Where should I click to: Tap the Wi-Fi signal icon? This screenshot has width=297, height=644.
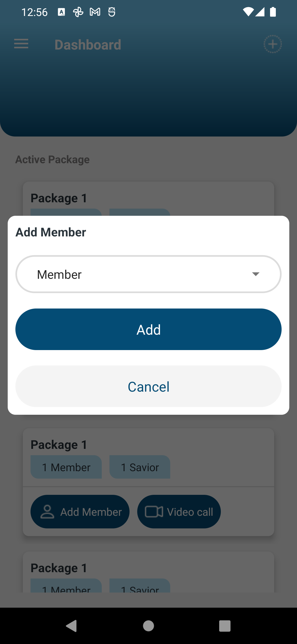(x=248, y=12)
